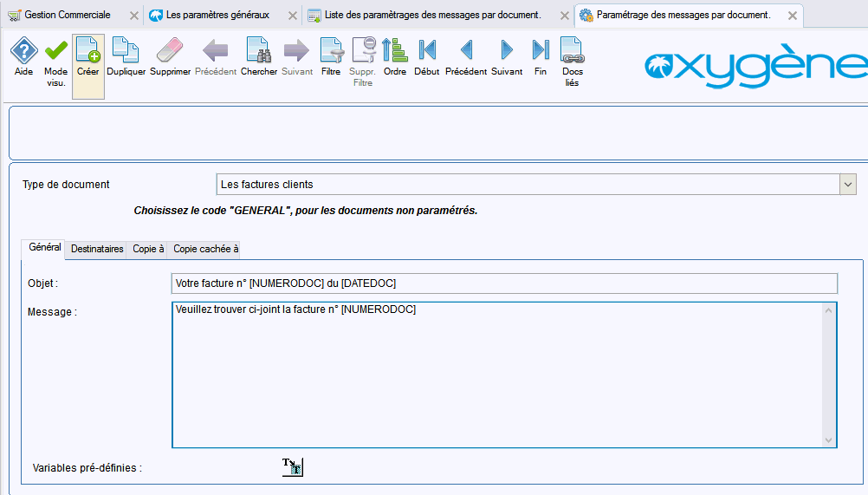Click the Oxygène logo

(756, 65)
